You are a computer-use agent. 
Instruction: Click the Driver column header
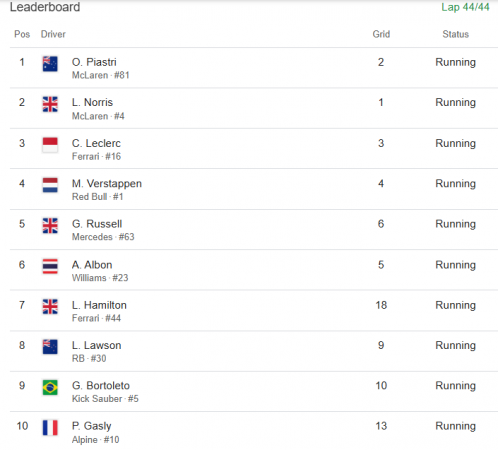53,34
